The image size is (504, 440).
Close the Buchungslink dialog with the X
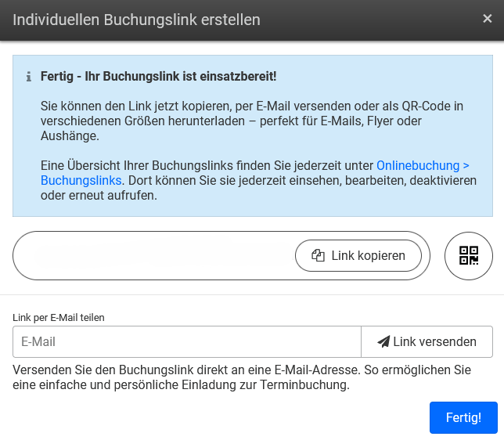487,19
